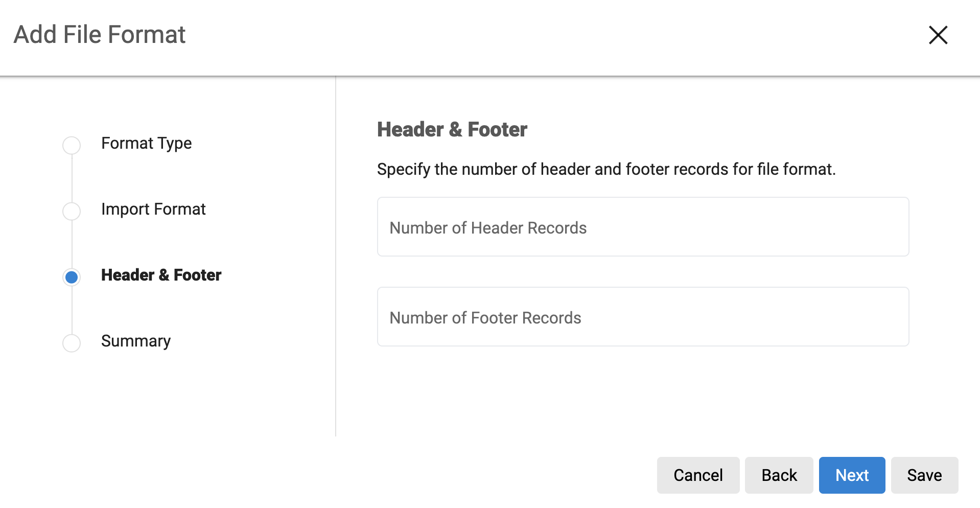Screen dimensions: 980x508
Task: Click stepper line between Header & Footer and Summary
Action: coord(72,310)
